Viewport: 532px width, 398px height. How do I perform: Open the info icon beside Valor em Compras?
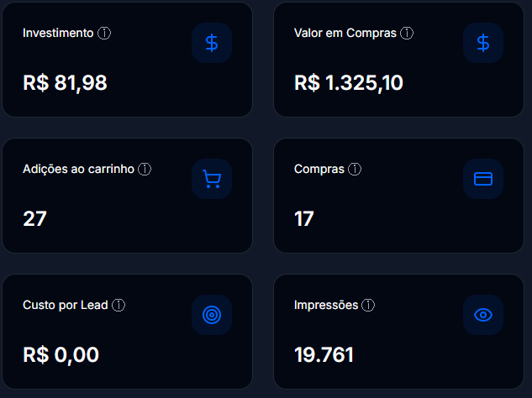tap(407, 34)
